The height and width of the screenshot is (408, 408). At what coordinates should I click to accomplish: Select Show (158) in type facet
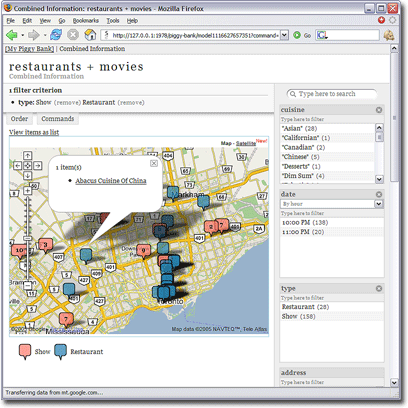tap(298, 316)
